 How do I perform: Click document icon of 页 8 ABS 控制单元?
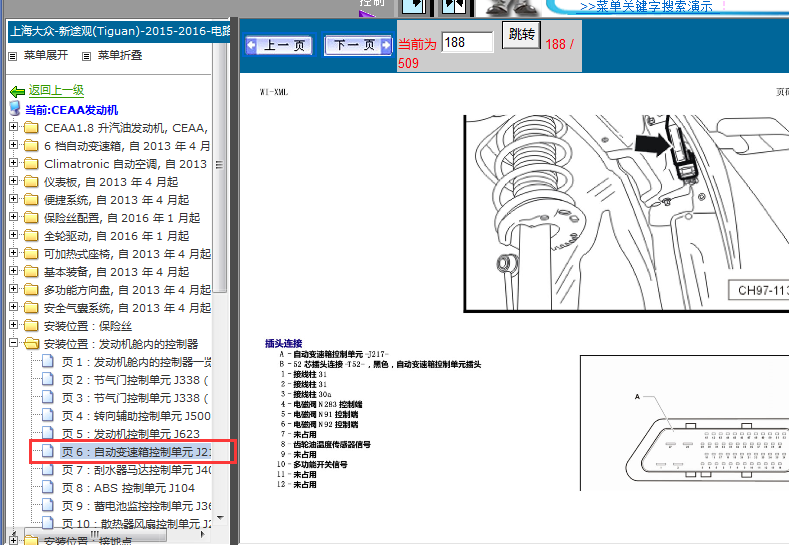(48, 487)
